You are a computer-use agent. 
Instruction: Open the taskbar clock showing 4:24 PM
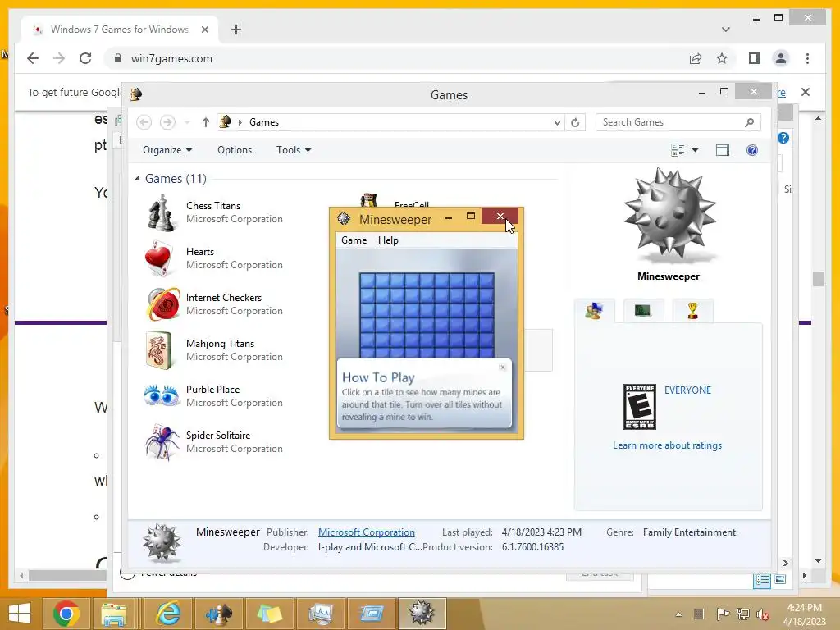point(804,614)
